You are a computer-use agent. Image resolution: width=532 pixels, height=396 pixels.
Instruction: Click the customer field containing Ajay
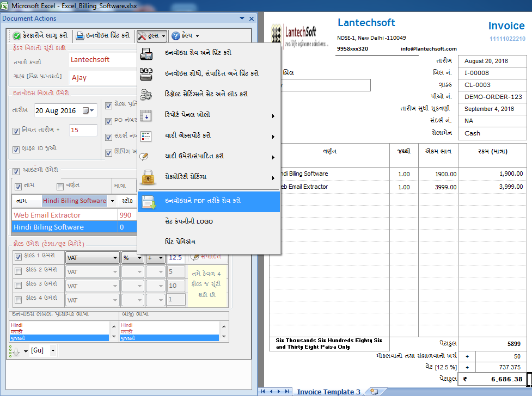click(x=103, y=78)
